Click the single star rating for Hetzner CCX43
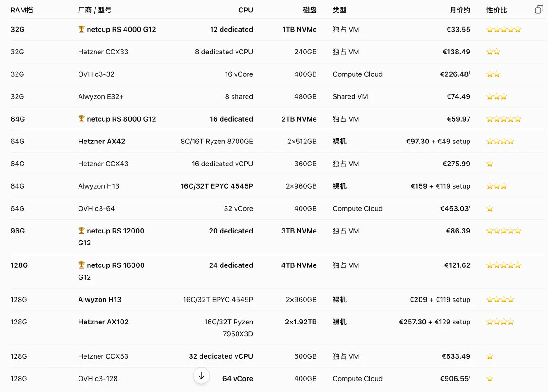 click(x=490, y=164)
